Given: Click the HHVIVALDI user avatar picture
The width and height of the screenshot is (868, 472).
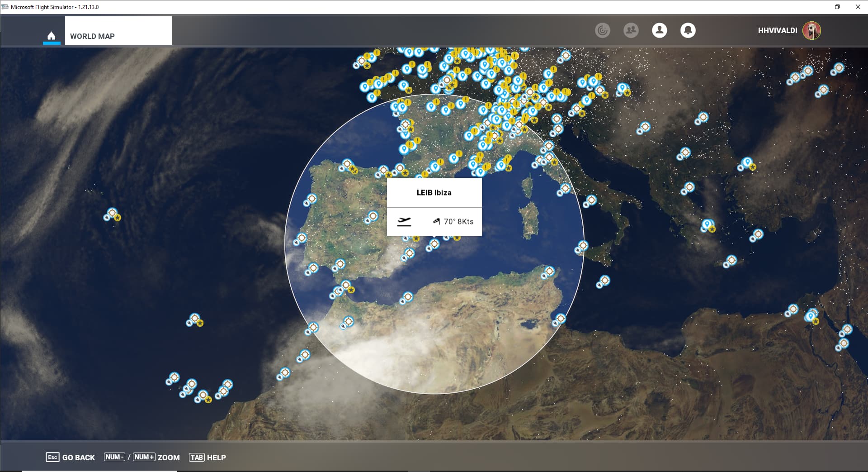Looking at the screenshot, I should click(811, 30).
